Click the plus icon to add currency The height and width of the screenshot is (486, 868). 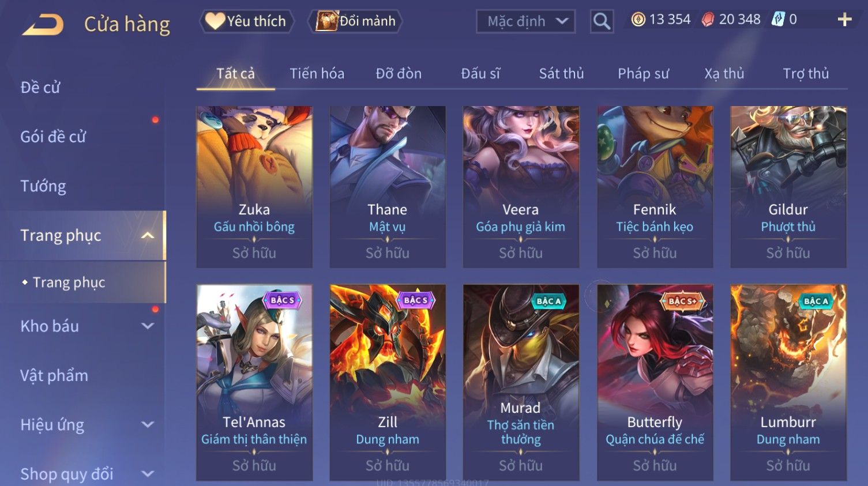pos(844,20)
